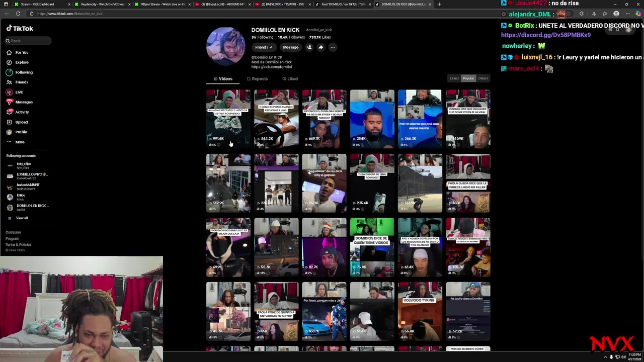Screen dimensions: 644x362
Task: Open browser profile avatar icon
Action: tap(616, 14)
